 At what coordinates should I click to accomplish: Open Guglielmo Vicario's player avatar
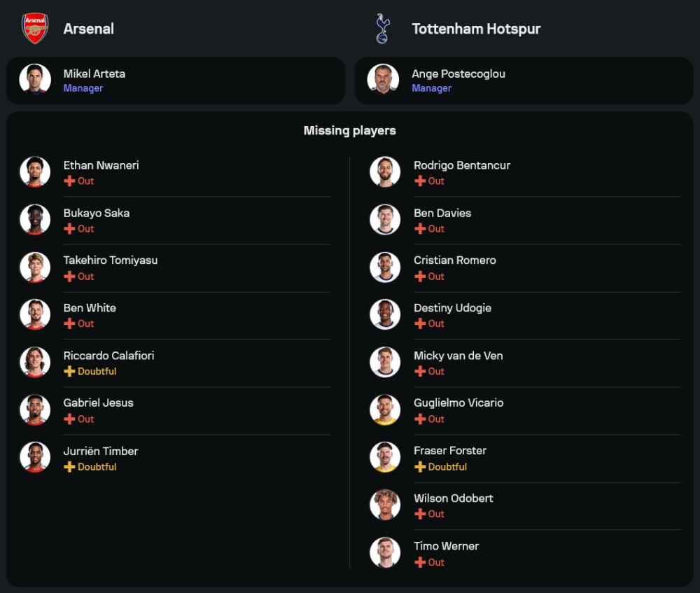[x=385, y=410]
